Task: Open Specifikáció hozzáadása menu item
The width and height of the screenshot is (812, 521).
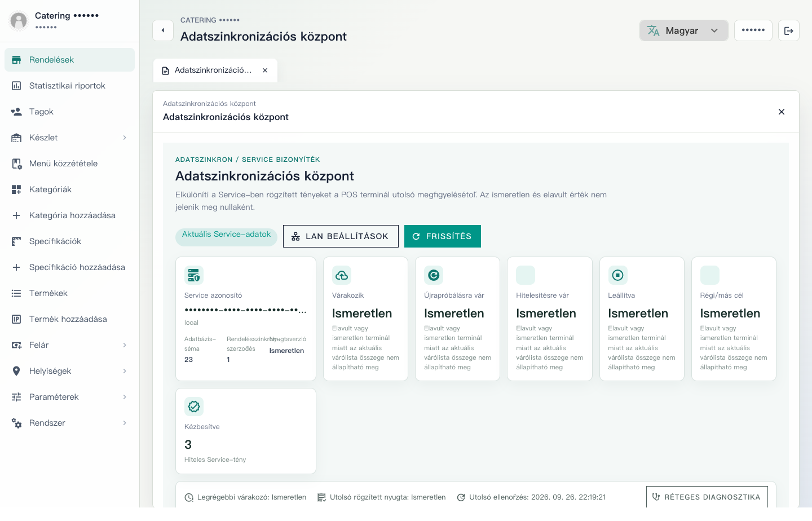Action: [x=69, y=267]
